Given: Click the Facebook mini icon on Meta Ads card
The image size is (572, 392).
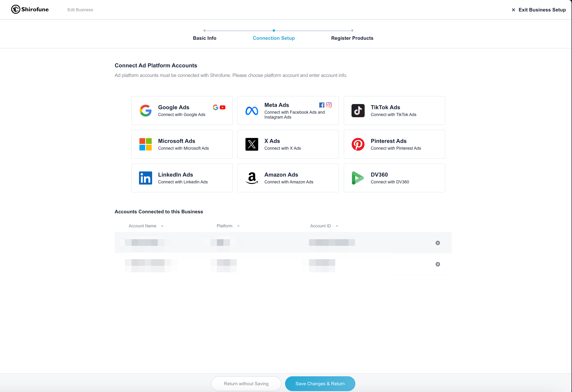Looking at the screenshot, I should click(x=322, y=105).
